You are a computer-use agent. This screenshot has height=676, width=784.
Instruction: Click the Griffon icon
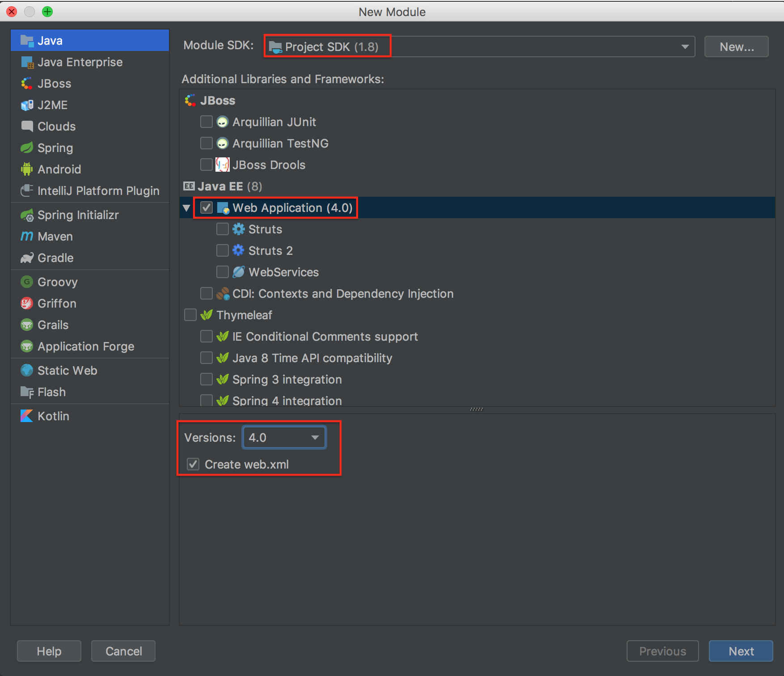click(x=27, y=303)
